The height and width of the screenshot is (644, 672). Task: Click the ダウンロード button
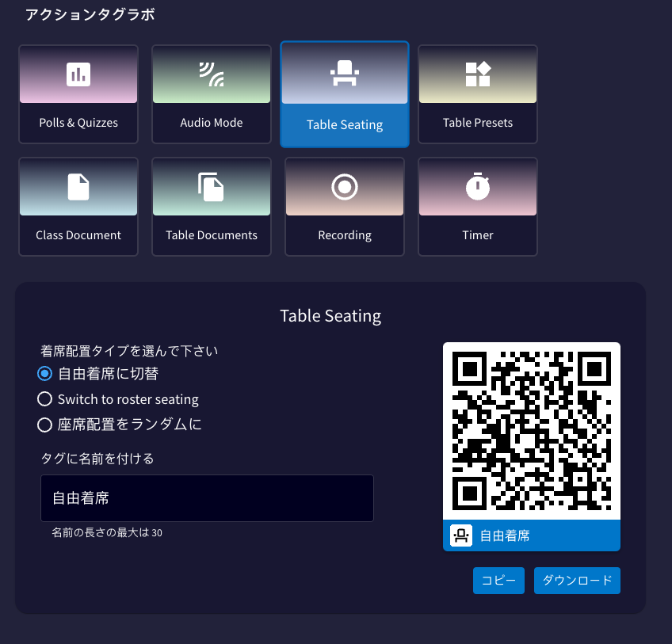(577, 581)
